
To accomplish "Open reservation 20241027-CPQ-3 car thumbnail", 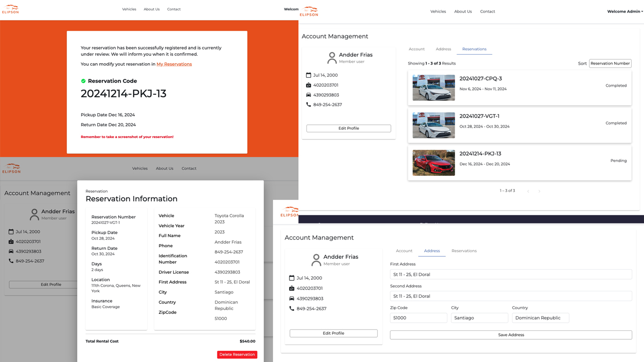I will tap(434, 88).
